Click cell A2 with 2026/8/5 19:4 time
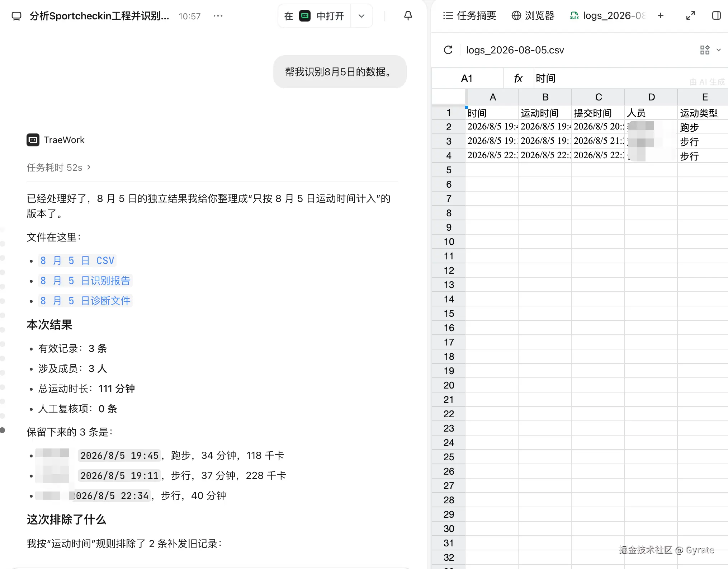728x569 pixels. 492,127
